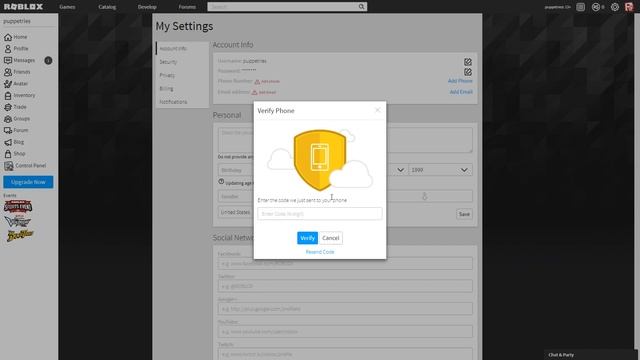Open the Games menu

[67, 7]
